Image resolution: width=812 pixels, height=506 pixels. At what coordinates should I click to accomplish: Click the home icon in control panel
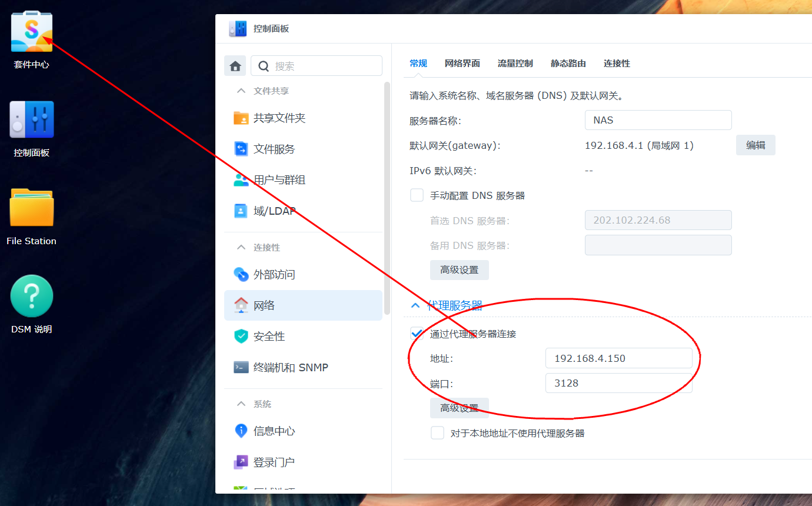235,66
